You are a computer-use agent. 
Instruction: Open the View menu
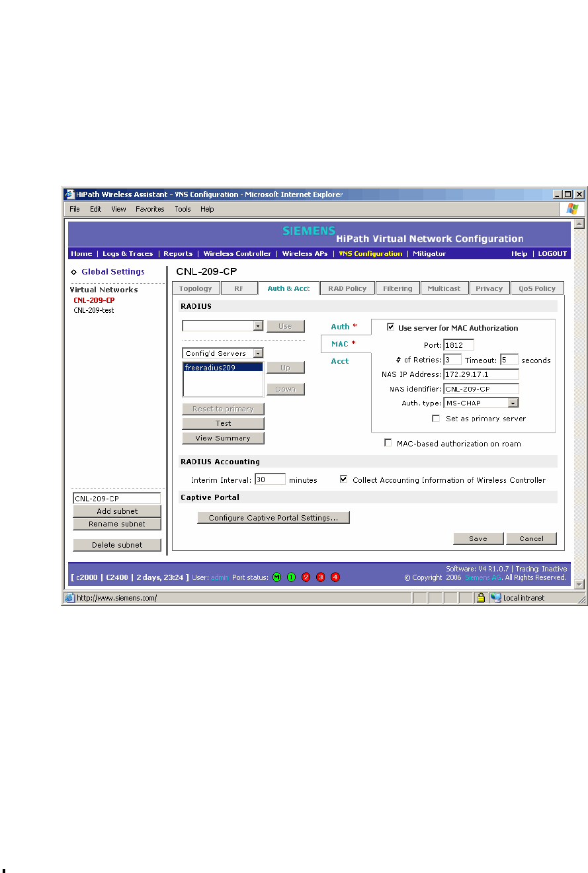tap(118, 209)
